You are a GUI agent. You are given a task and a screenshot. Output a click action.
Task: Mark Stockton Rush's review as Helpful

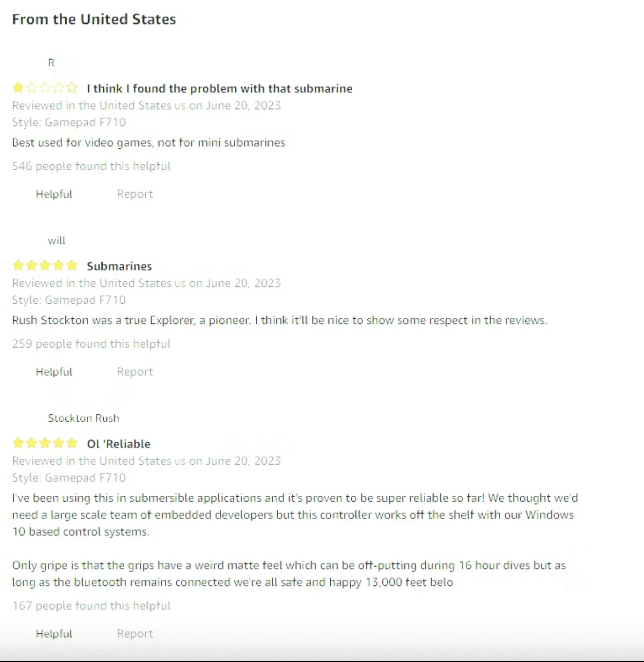tap(54, 634)
